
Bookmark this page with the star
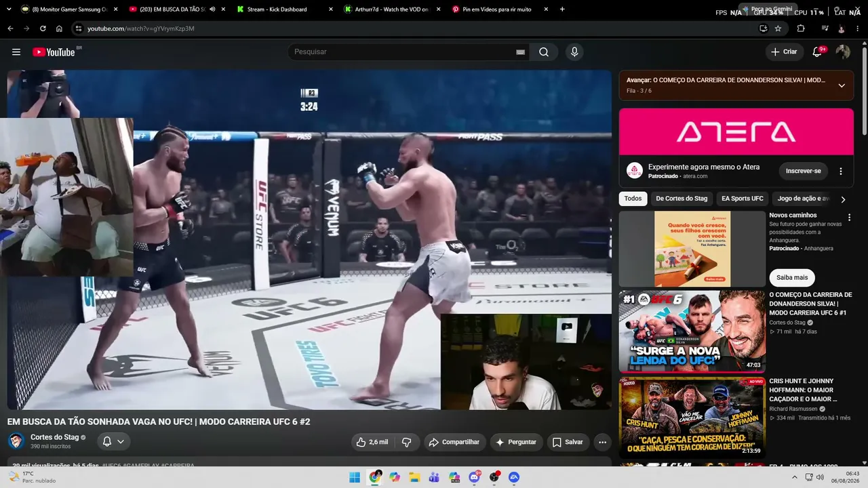click(778, 28)
